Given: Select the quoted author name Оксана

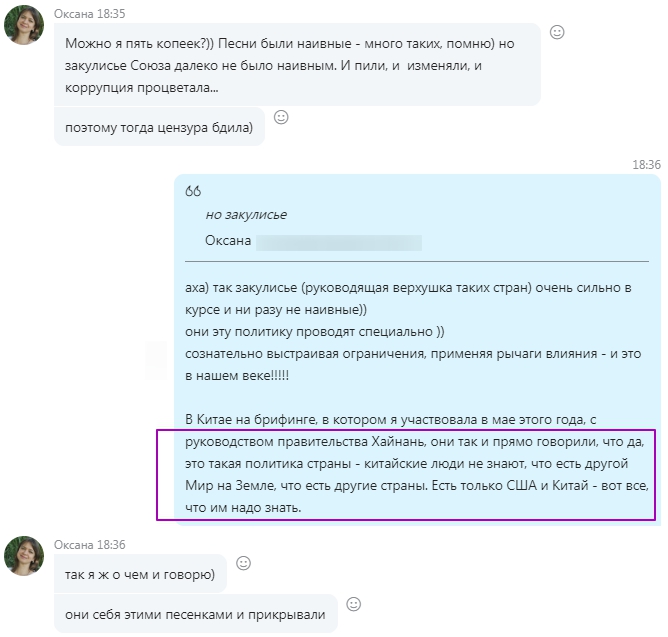Looking at the screenshot, I should pos(228,240).
